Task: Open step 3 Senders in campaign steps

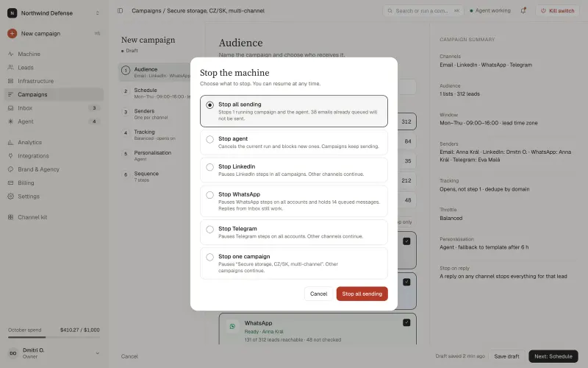Action: (154, 114)
